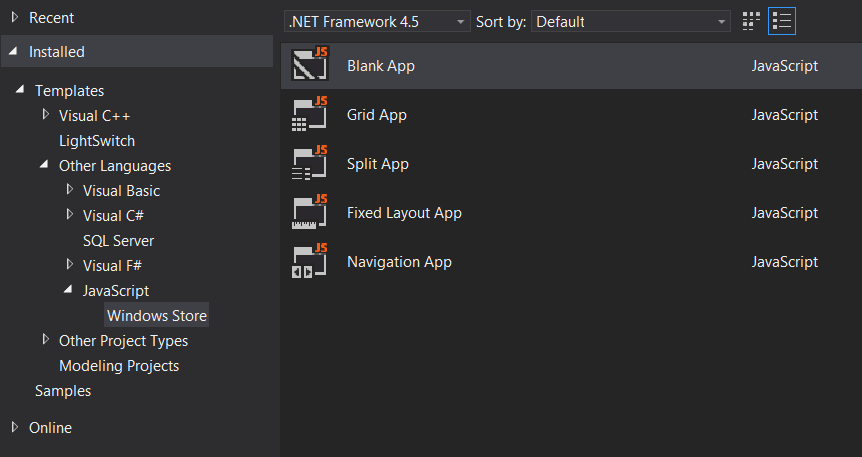Switch to medium icons list view
The image size is (862, 457).
click(x=782, y=21)
